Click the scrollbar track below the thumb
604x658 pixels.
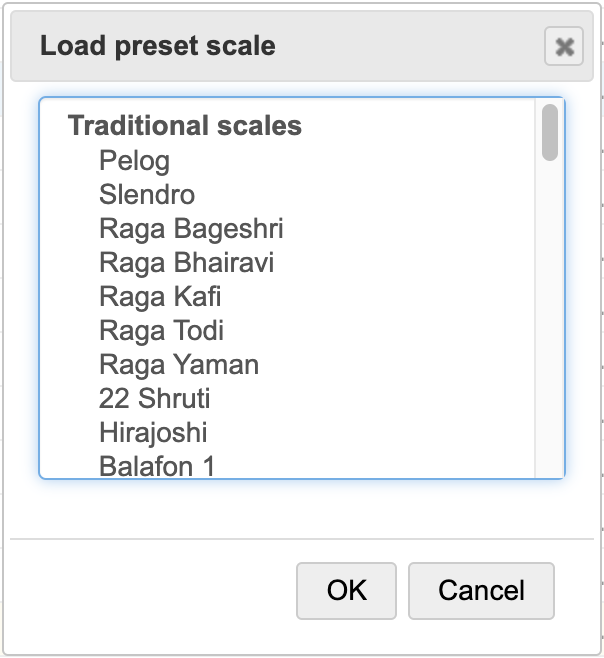pos(549,320)
